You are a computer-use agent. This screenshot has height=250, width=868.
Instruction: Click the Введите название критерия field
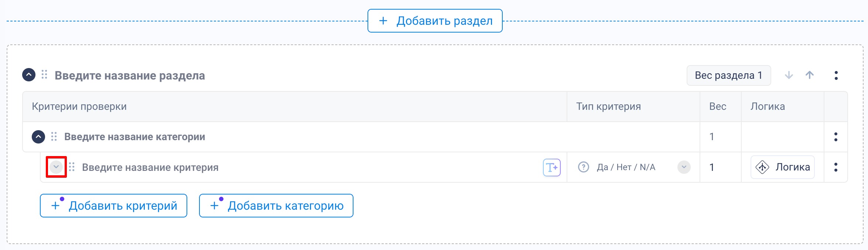tap(150, 168)
